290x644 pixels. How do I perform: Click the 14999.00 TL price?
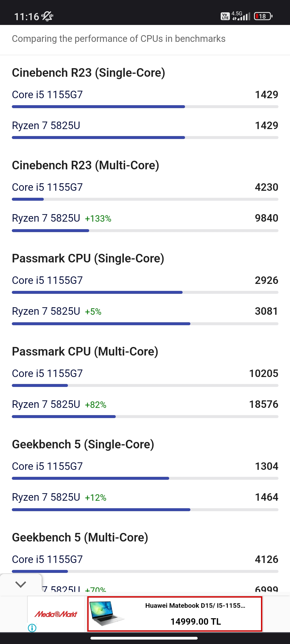[x=196, y=621]
